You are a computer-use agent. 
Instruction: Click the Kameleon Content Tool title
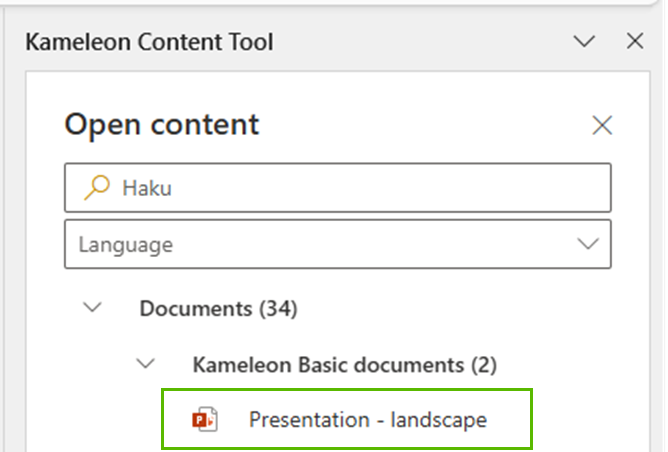point(149,42)
